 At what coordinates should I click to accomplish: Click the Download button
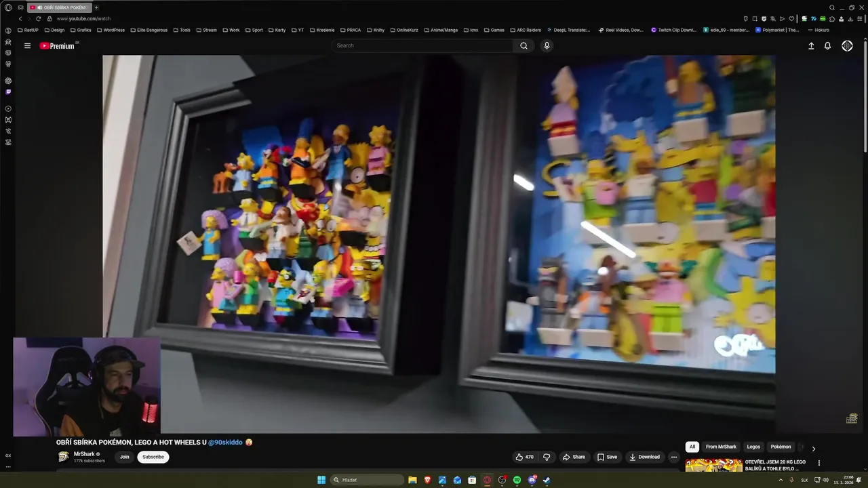(644, 457)
